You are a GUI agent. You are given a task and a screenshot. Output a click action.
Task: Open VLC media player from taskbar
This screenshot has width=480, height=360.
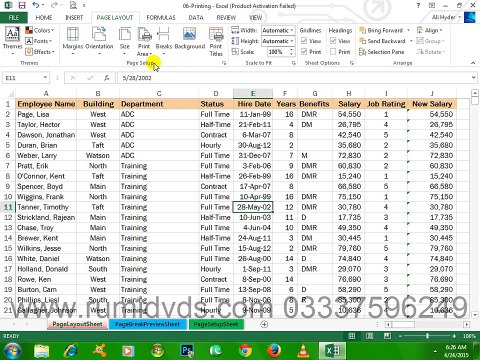pos(303,351)
